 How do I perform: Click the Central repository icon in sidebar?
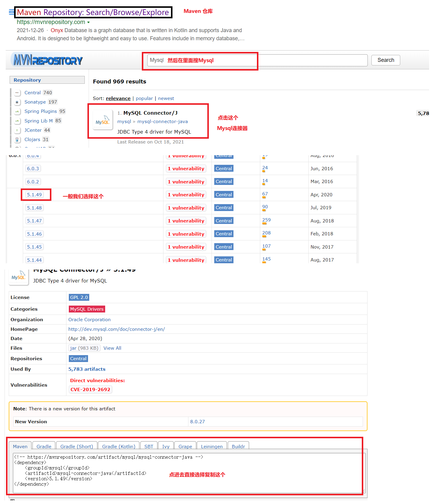17,93
